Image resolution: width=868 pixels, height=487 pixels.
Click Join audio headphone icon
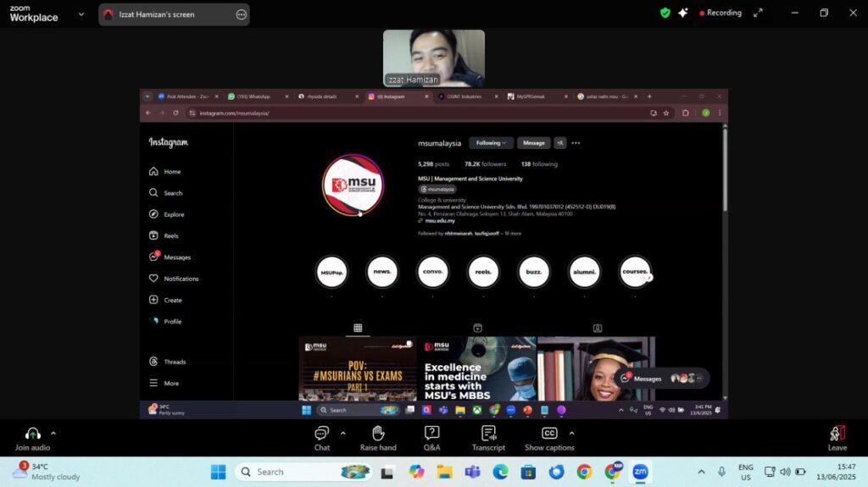coord(33,434)
